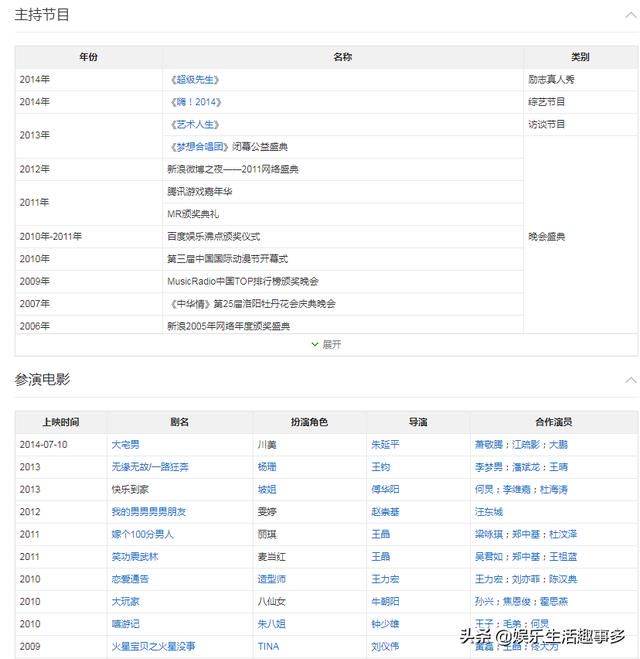Open the co-star link 汪东城
This screenshot has height=659, width=640.
489,512
